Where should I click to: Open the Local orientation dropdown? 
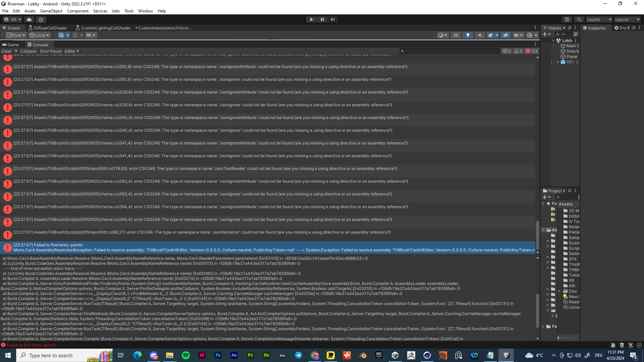point(39,35)
